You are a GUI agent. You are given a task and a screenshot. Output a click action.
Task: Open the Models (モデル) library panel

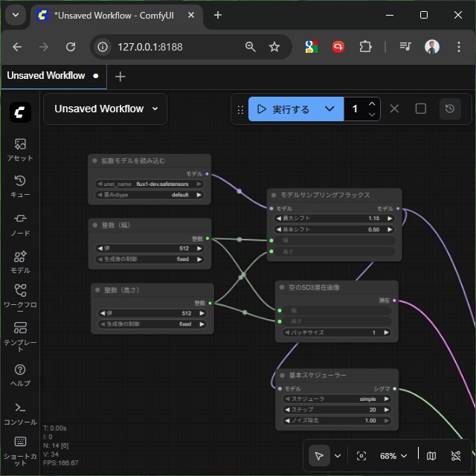tap(20, 261)
